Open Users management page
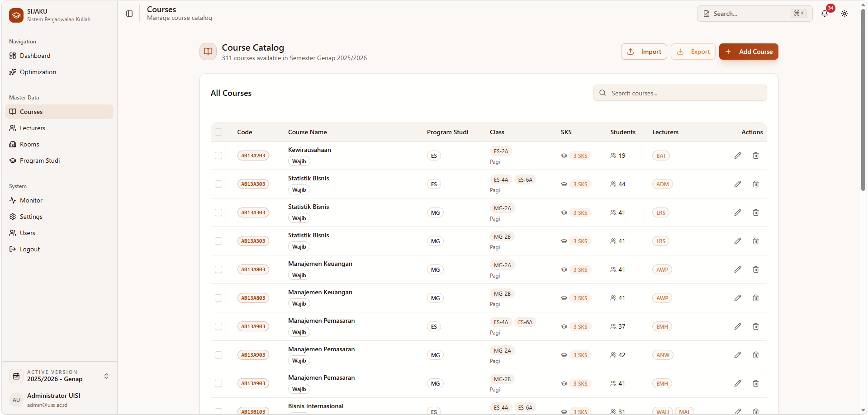Image resolution: width=868 pixels, height=415 pixels. (x=59, y=233)
